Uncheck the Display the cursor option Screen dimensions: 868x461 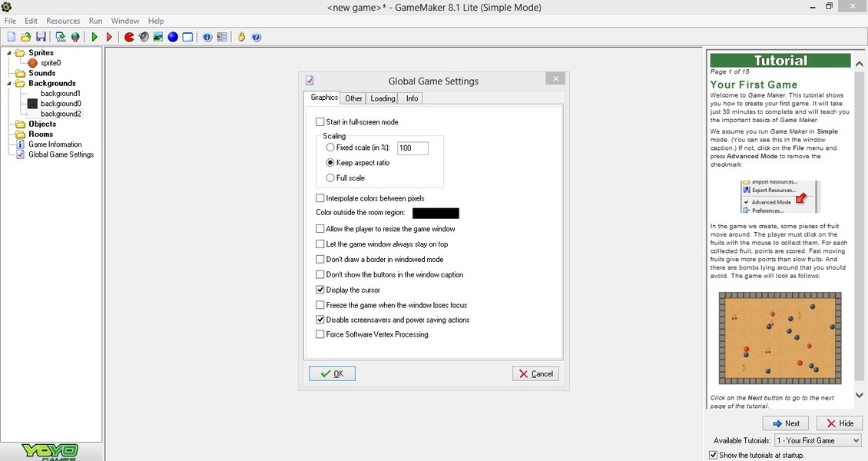(x=320, y=290)
